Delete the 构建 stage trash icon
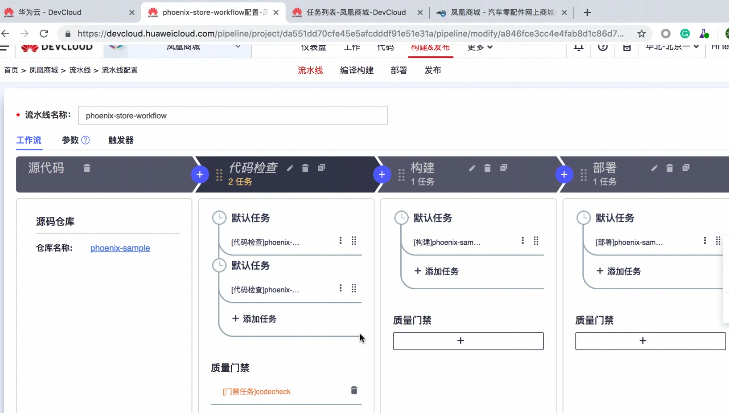The image size is (729, 413). click(x=487, y=168)
